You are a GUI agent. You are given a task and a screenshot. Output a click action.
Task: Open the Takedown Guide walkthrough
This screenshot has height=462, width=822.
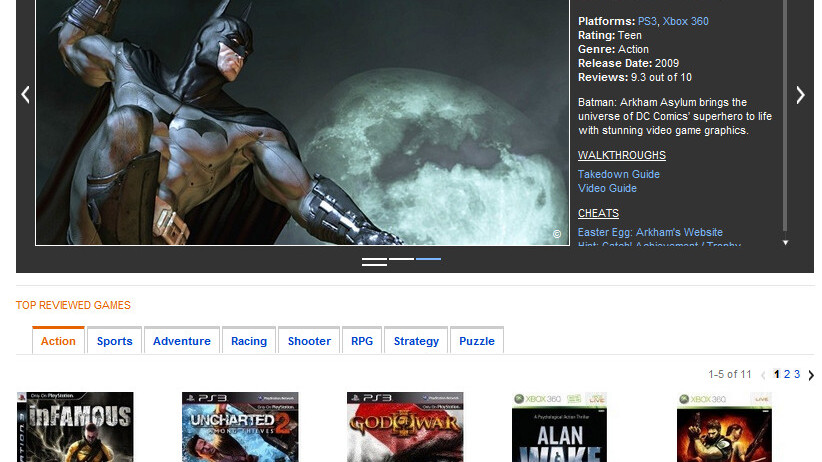tap(618, 174)
